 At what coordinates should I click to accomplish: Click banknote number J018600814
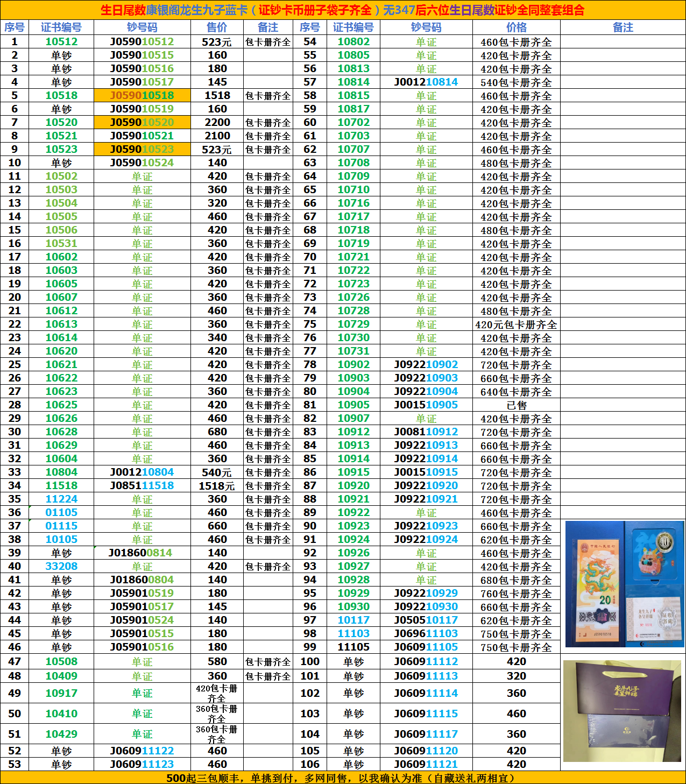(x=142, y=553)
